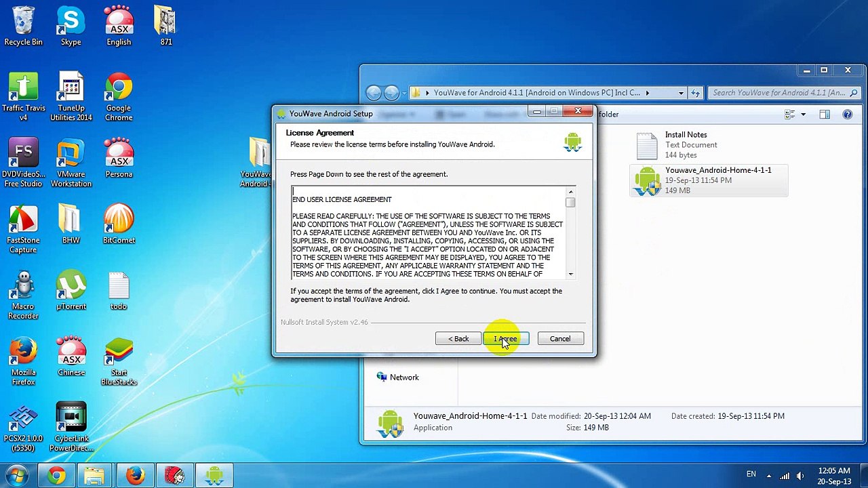The width and height of the screenshot is (868, 488).
Task: Go forward in Explorer navigation
Action: 391,93
